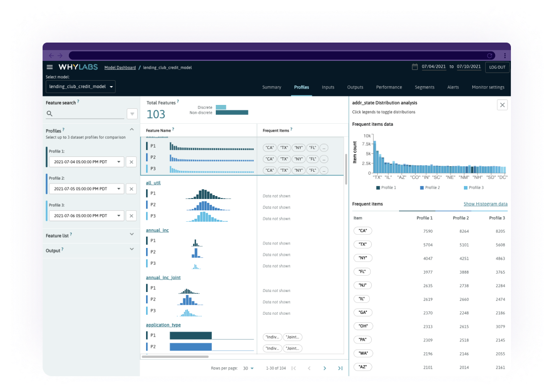Go to the next page of features
The height and width of the screenshot is (392, 554).
coord(325,368)
